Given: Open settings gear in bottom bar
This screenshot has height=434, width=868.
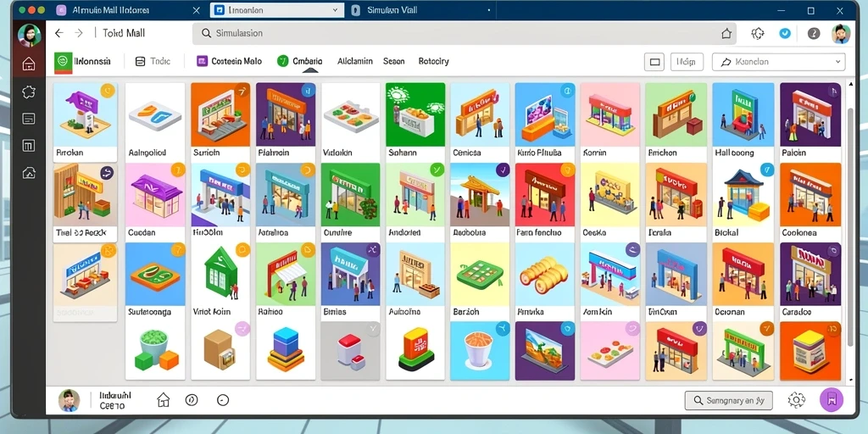Looking at the screenshot, I should 796,400.
